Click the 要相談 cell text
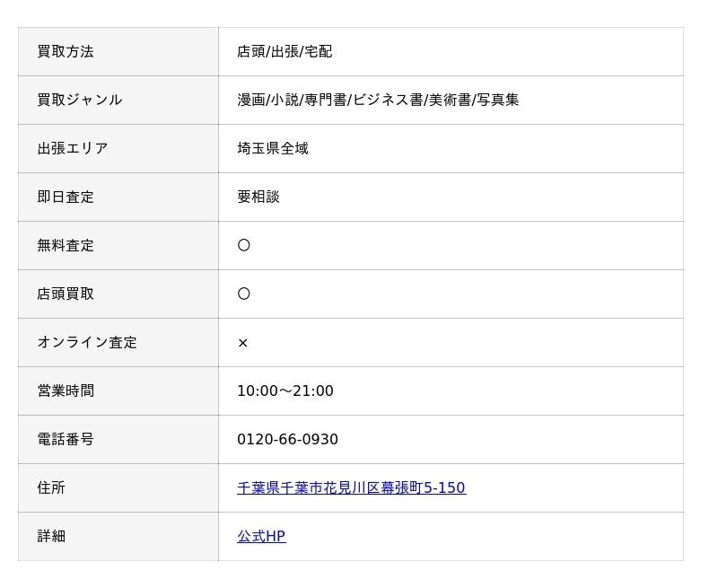The image size is (718, 588). [258, 197]
